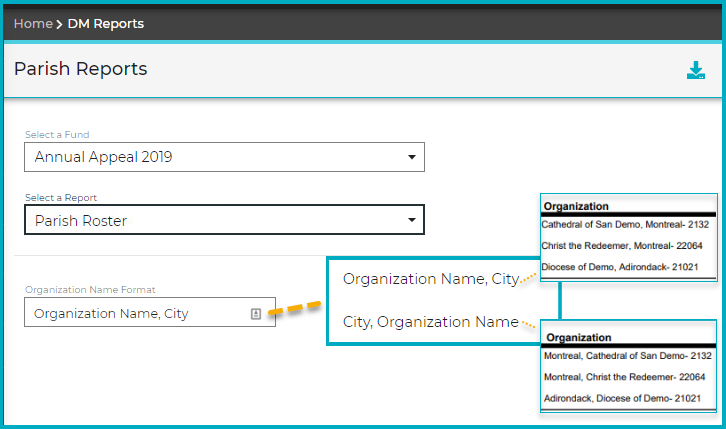The image size is (726, 429).
Task: Choose 'Organization Name, City' option in list
Action: pyautogui.click(x=431, y=279)
